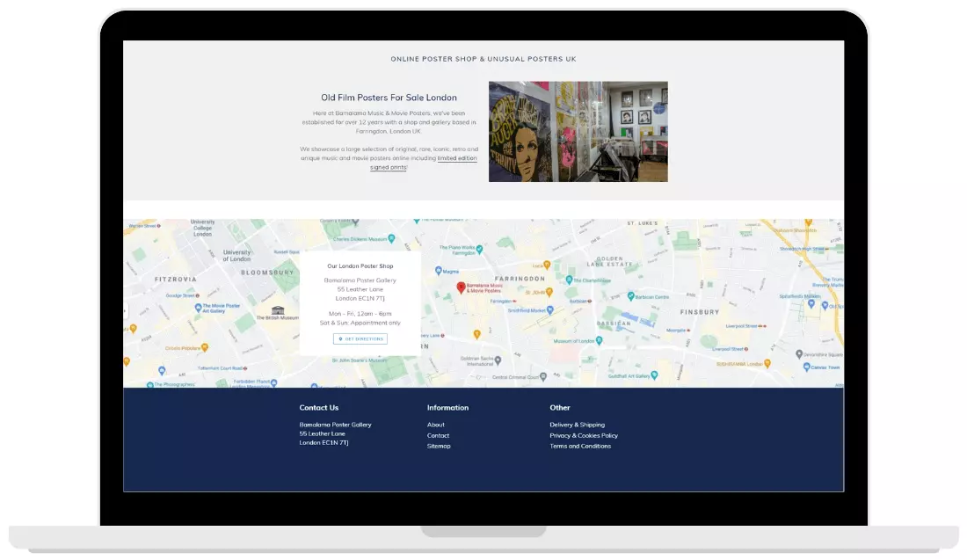Click the Information footer heading

tap(447, 408)
